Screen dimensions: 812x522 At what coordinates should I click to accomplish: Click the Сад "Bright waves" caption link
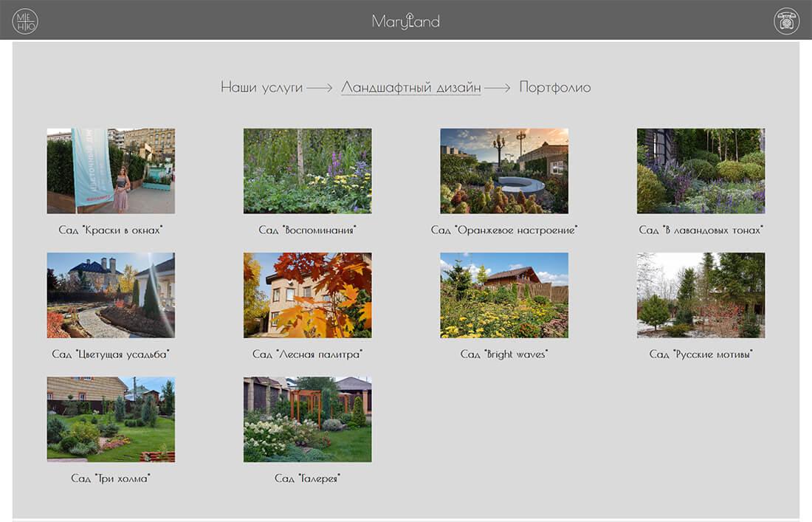click(x=504, y=354)
